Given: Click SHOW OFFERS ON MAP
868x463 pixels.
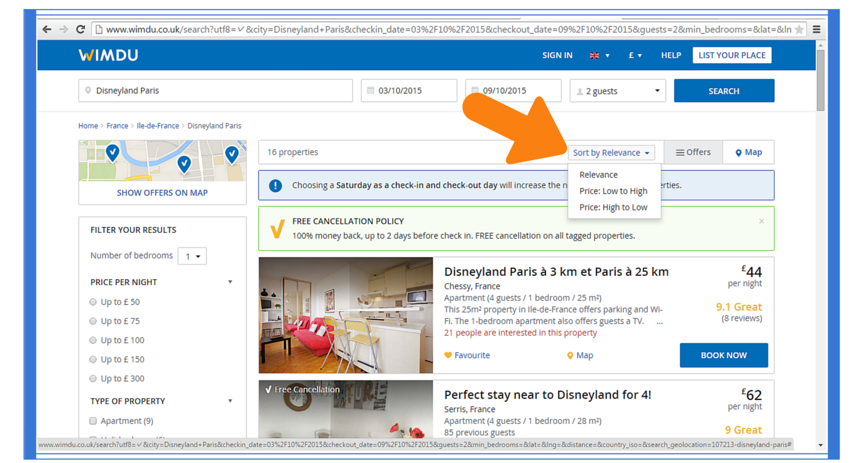Looking at the screenshot, I should click(162, 192).
